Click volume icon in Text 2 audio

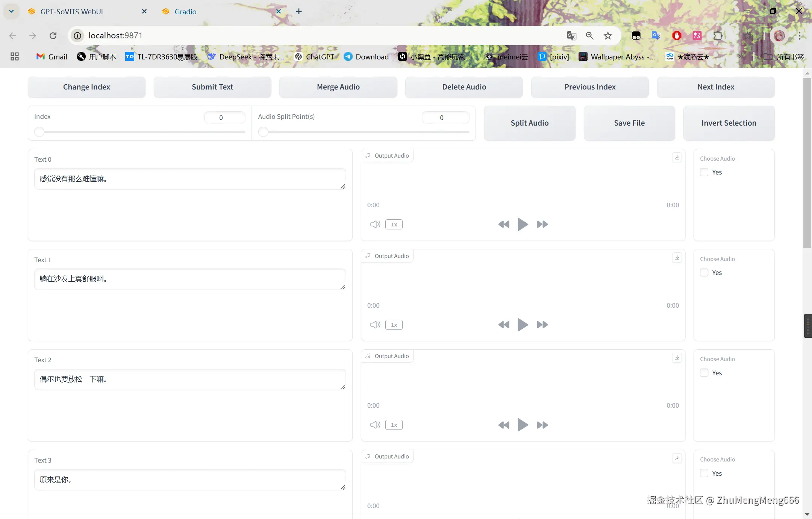pos(375,425)
